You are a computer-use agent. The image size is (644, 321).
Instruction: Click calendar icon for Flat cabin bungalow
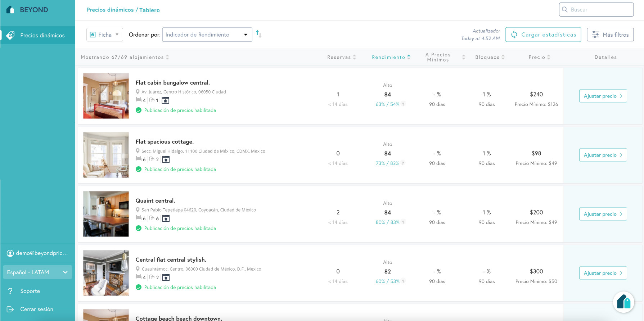click(165, 100)
